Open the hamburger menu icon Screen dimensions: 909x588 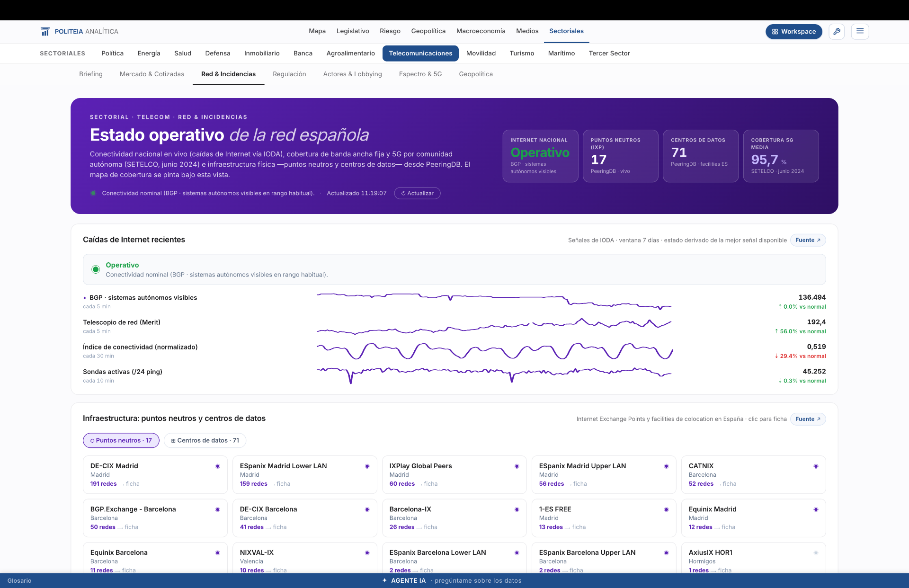coord(860,31)
